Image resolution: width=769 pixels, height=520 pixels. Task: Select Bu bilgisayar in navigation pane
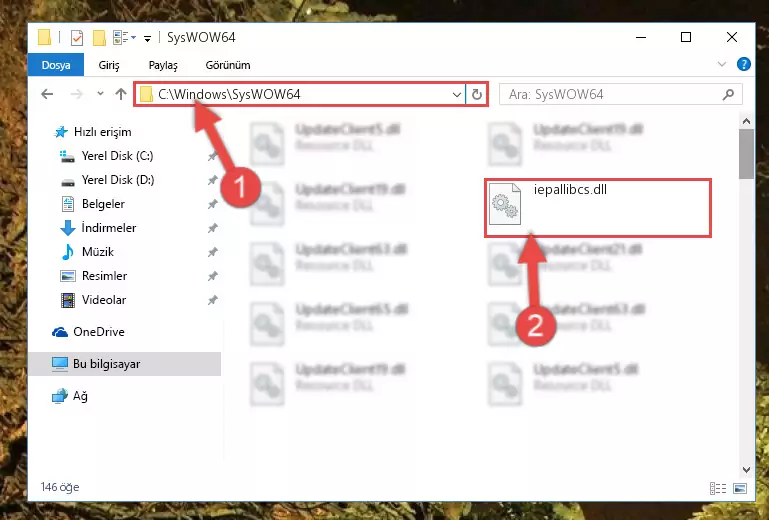(x=106, y=364)
